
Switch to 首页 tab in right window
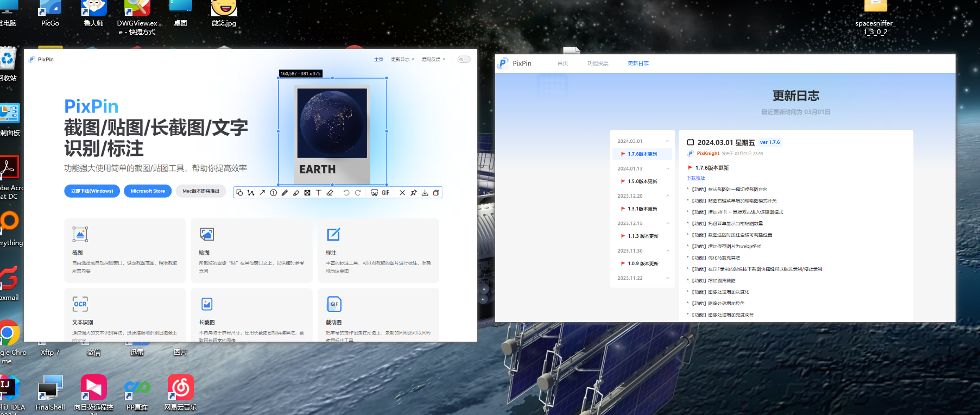click(562, 64)
